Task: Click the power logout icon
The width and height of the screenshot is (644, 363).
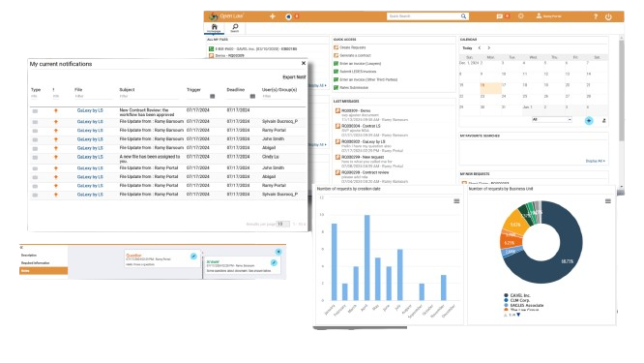Action: click(x=608, y=16)
